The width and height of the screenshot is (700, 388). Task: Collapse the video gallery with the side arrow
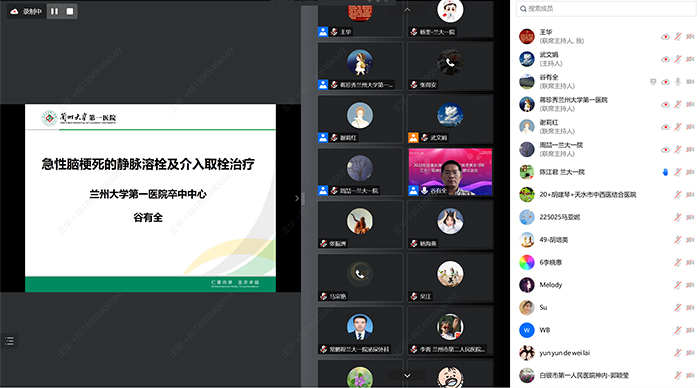click(297, 198)
